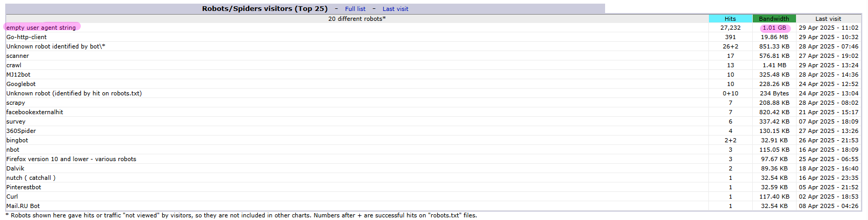Click the '29 Apr 2025 - 10:32' last visit
Viewport: 868px width, 220px height.
tap(828, 37)
